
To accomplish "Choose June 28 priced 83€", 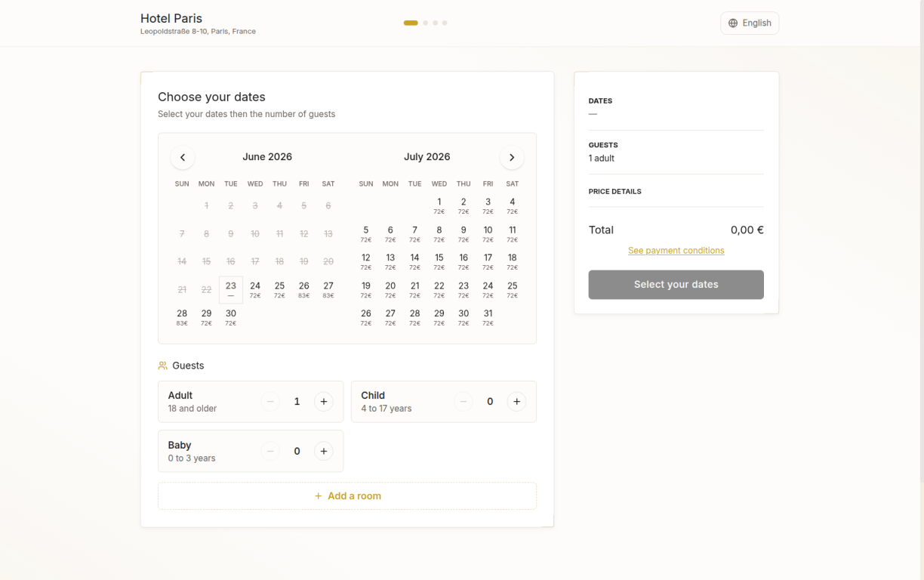I will [182, 318].
